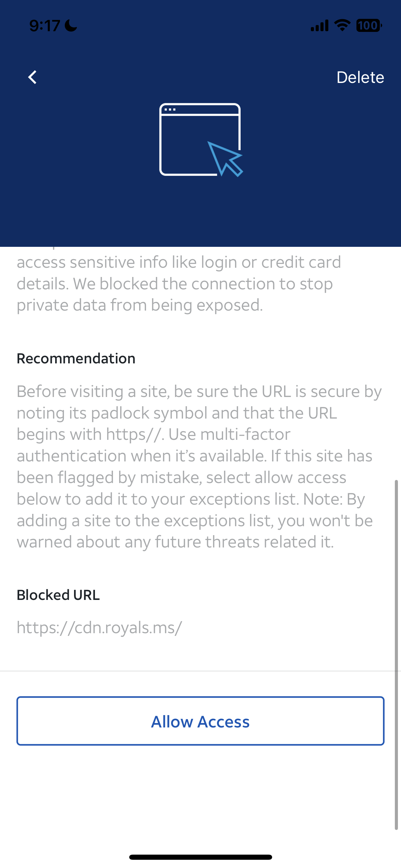
Task: Tap the 9:17 clock in status bar
Action: coord(45,26)
